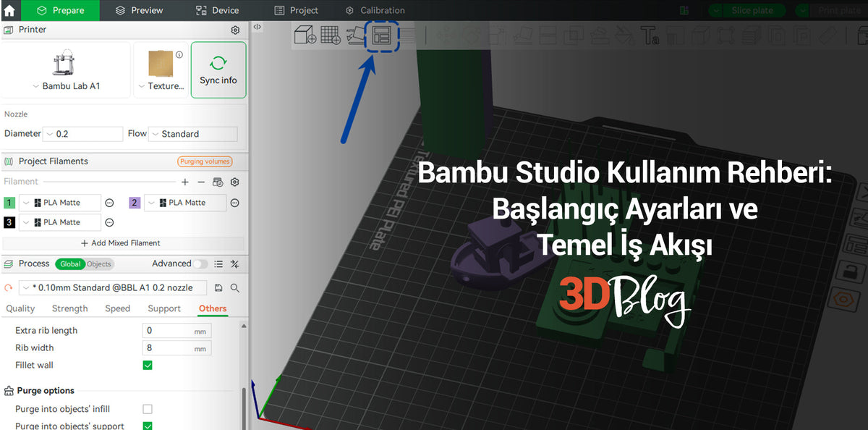Select the Speed settings tab
This screenshot has width=868, height=430.
tap(118, 308)
